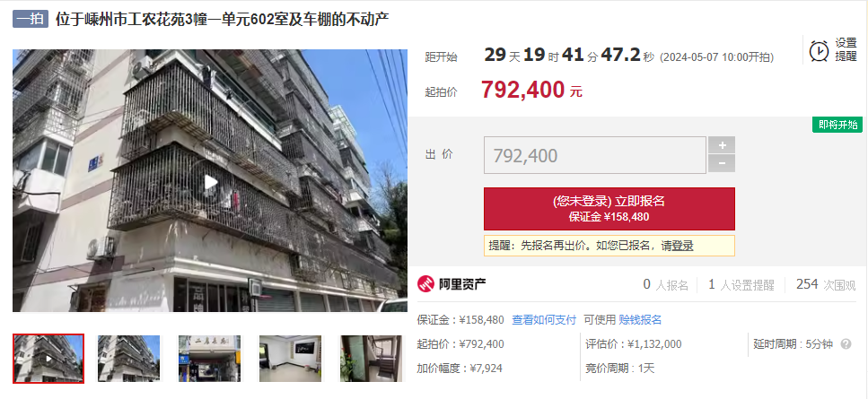Decrease bid with the minus button

[x=722, y=163]
